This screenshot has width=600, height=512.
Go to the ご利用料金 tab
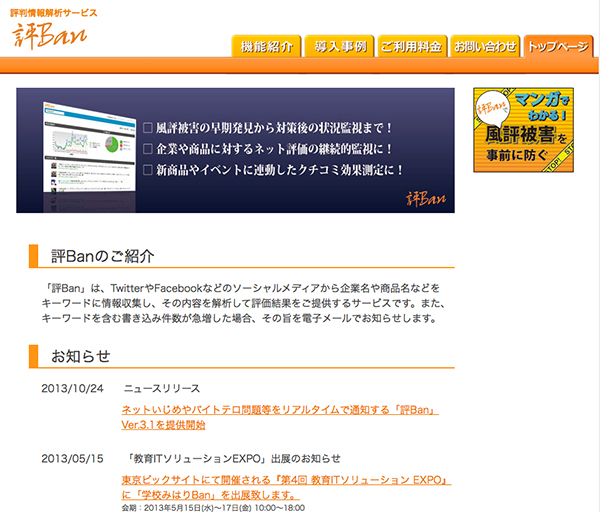pos(411,46)
